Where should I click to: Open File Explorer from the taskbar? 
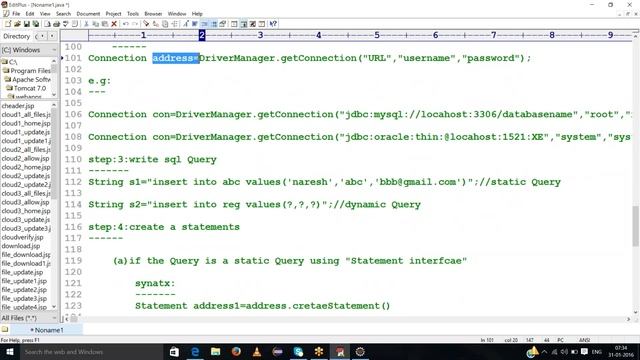point(216,352)
